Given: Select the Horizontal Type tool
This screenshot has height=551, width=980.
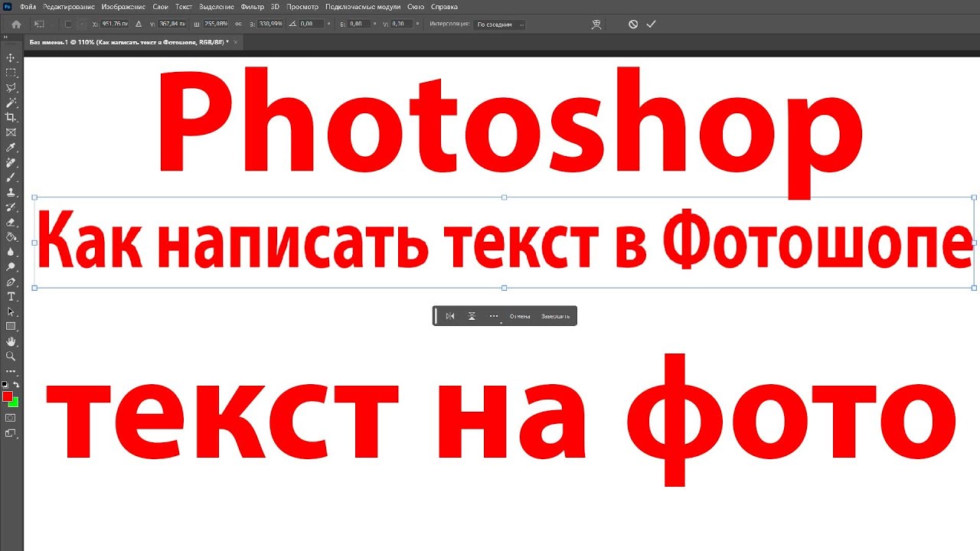Looking at the screenshot, I should [11, 296].
